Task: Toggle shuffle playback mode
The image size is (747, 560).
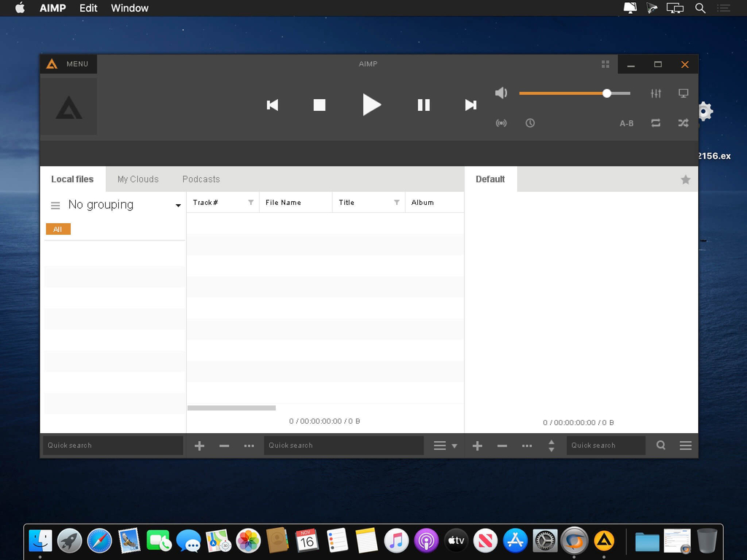Action: click(x=684, y=123)
